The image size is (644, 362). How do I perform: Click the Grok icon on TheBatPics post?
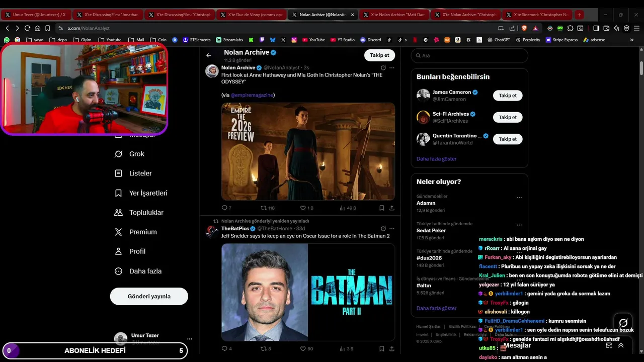pyautogui.click(x=383, y=229)
